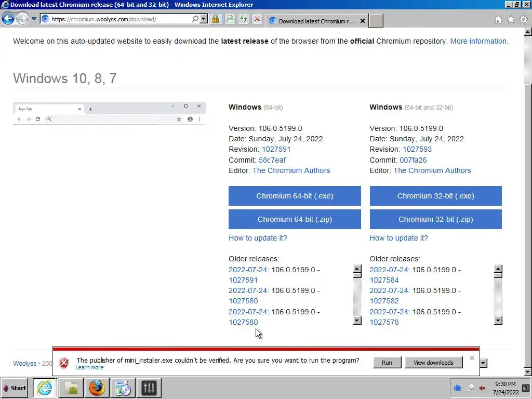
Task: Toggle the compatibility view icon
Action: 230,19
